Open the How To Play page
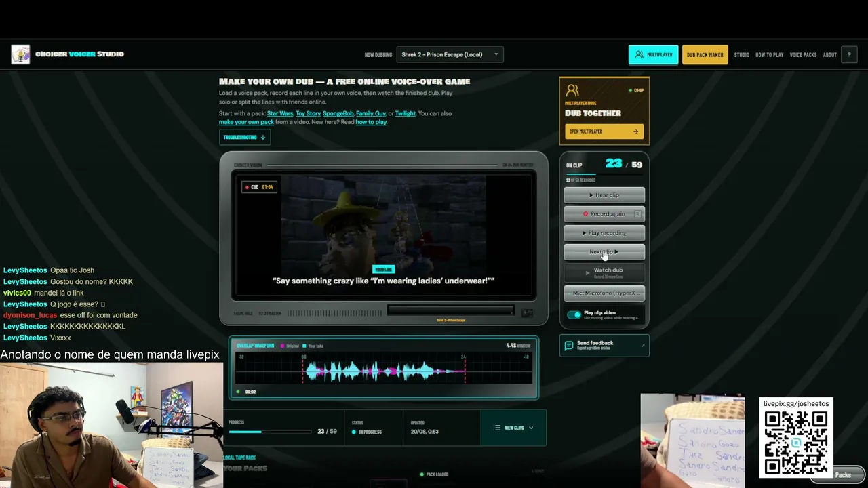Viewport: 868px width, 488px height. pos(770,55)
